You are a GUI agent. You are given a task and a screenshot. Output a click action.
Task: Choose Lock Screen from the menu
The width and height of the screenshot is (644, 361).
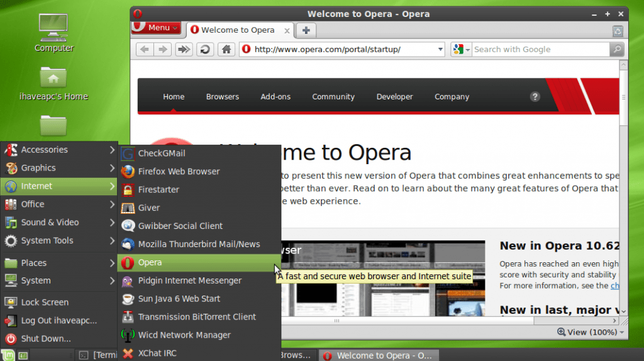pyautogui.click(x=59, y=303)
